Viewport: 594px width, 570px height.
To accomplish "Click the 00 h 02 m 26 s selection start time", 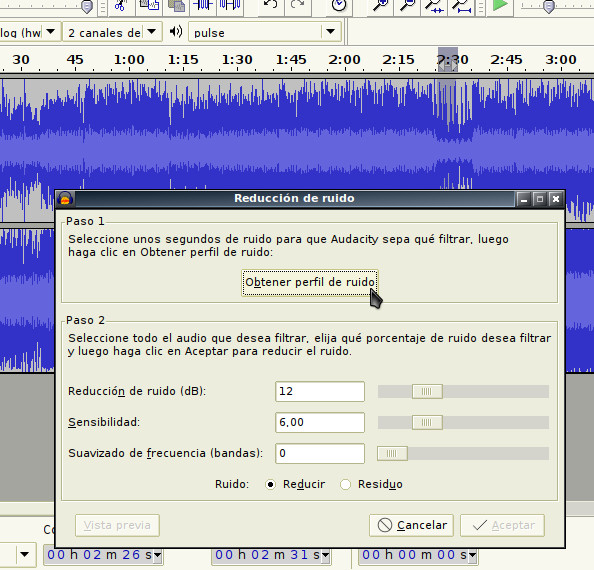I will point(99,555).
